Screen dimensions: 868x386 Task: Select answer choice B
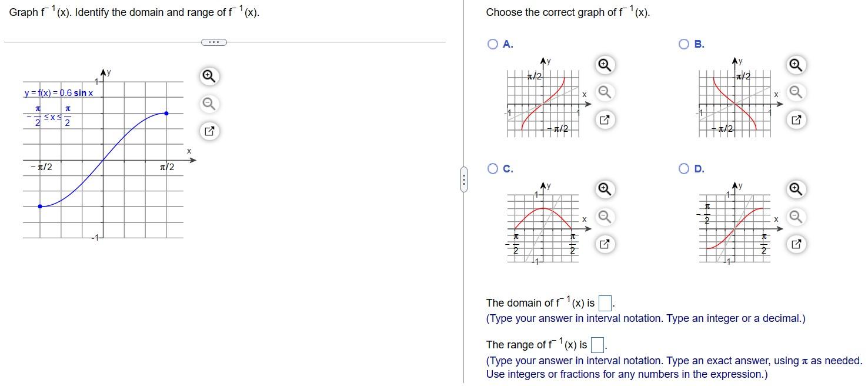tap(683, 44)
